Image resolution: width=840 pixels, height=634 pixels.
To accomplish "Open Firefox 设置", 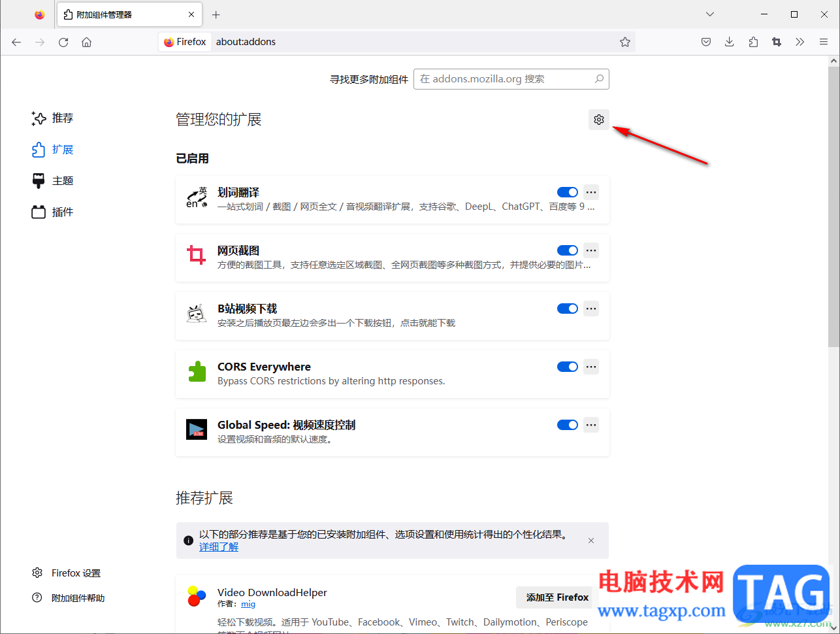I will pos(67,573).
